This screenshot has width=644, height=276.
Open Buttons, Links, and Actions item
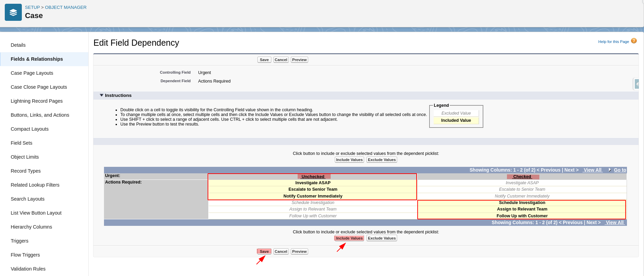pos(40,115)
